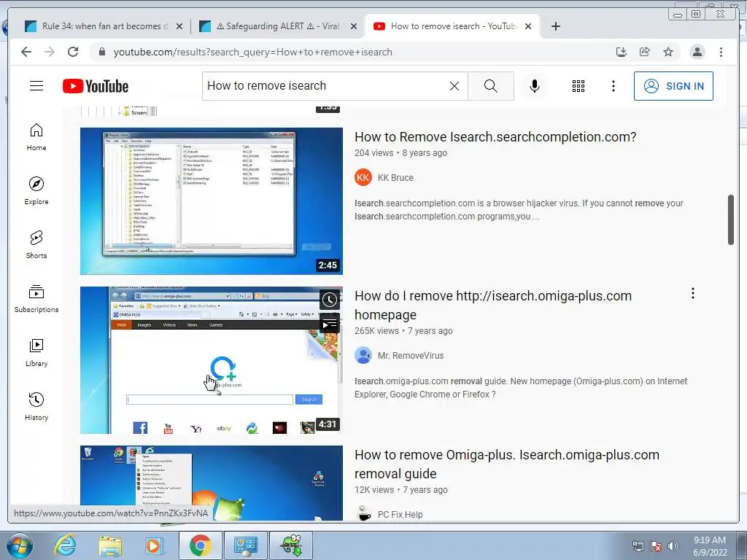Screen dimensions: 747x560
Task: Open three-dot menu for omiga-plus homepage video
Action: [x=693, y=293]
